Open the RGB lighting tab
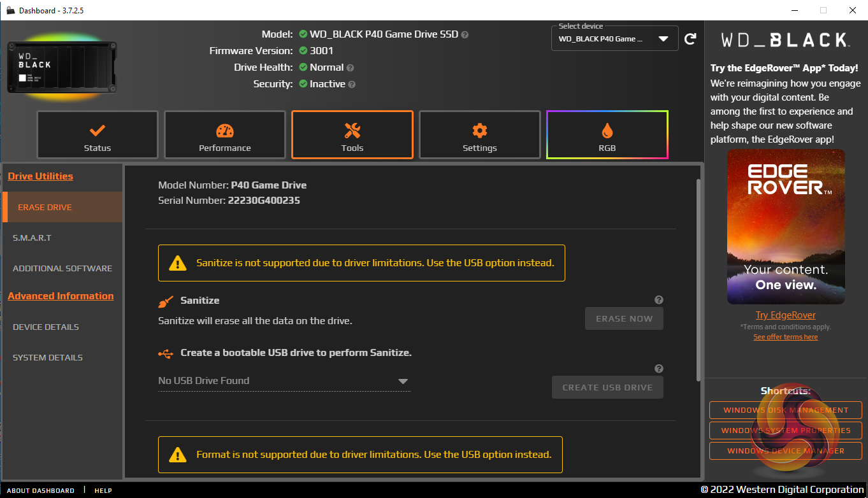 point(607,135)
